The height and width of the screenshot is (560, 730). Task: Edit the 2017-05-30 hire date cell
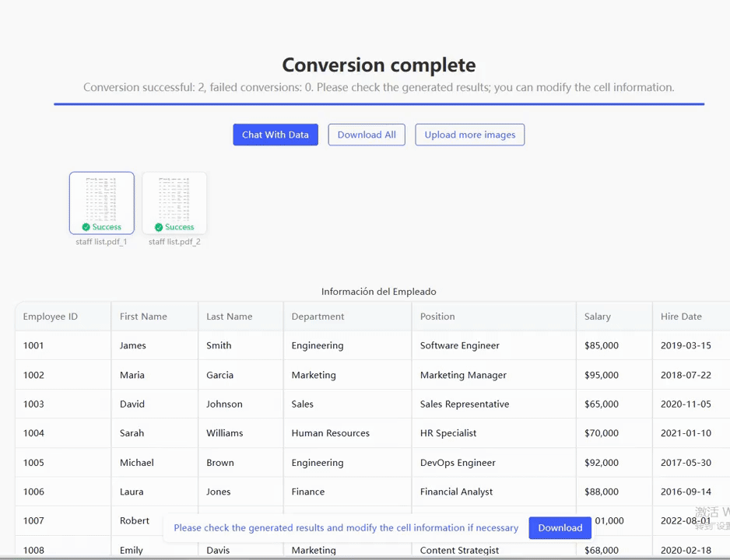[x=686, y=463]
